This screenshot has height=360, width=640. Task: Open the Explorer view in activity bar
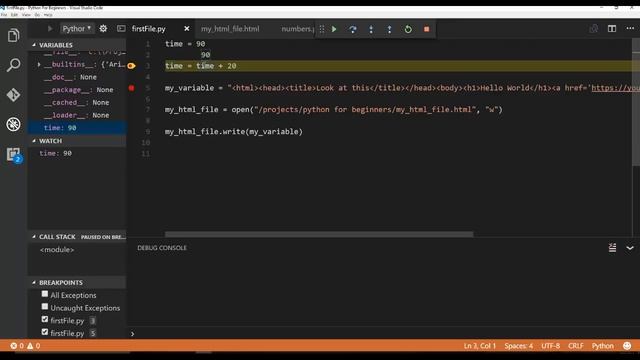(13, 36)
